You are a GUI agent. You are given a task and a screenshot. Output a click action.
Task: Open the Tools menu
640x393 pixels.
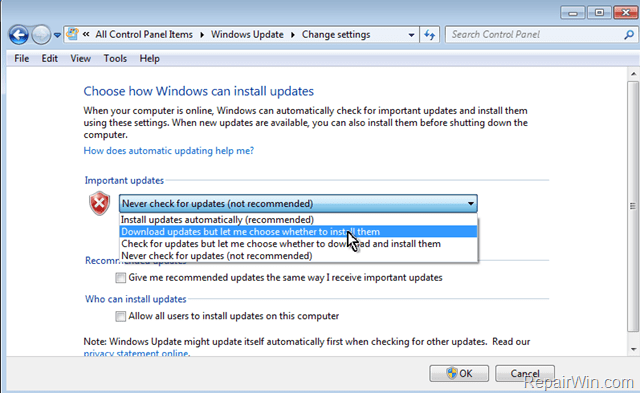click(x=115, y=58)
